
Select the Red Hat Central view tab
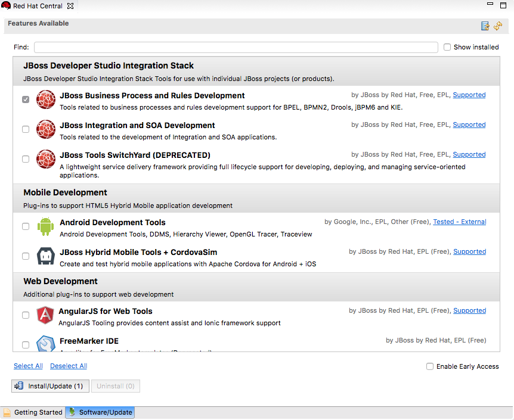[38, 6]
